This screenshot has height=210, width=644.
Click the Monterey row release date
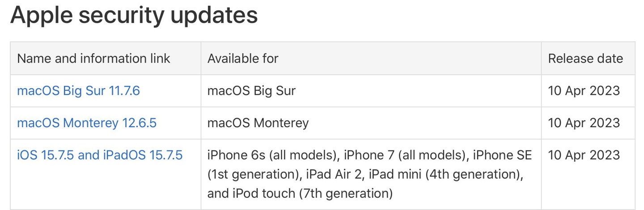click(584, 123)
